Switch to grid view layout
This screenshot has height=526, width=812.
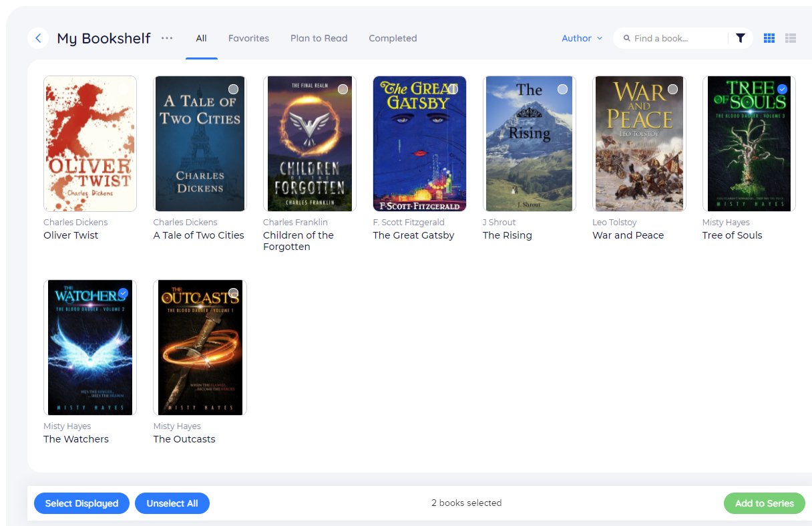[x=769, y=38]
